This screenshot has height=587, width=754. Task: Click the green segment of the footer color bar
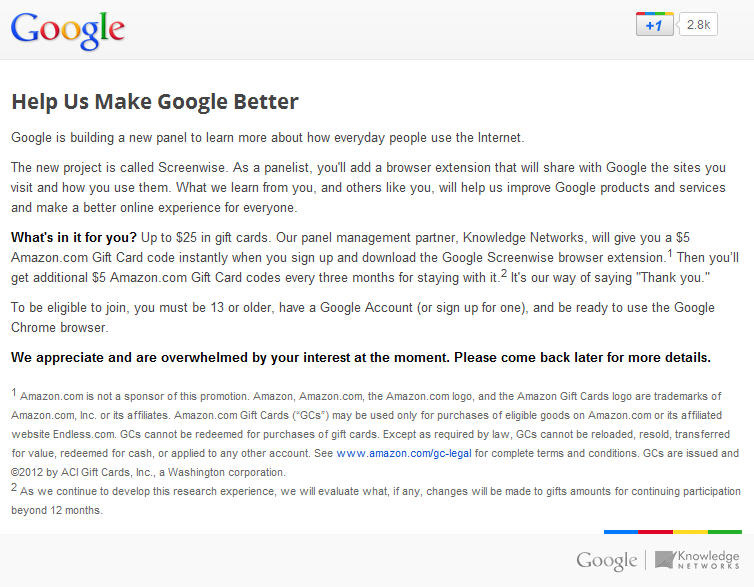[725, 532]
